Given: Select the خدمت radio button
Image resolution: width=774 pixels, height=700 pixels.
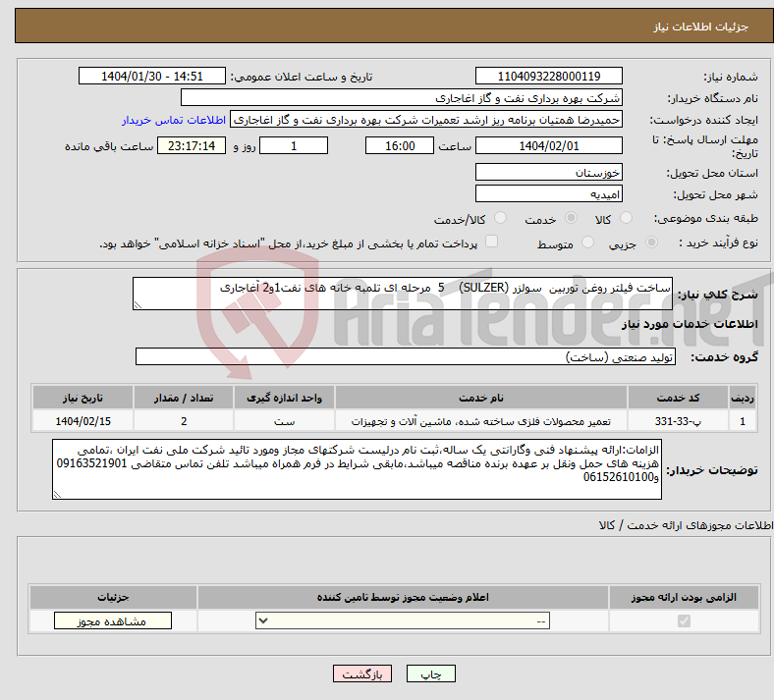Looking at the screenshot, I should pyautogui.click(x=571, y=218).
